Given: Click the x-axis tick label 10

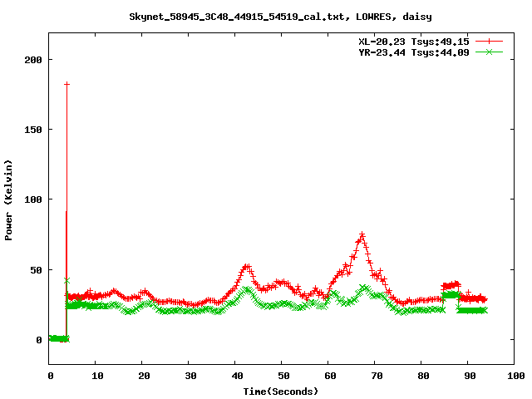Looking at the screenshot, I should pos(97,376).
